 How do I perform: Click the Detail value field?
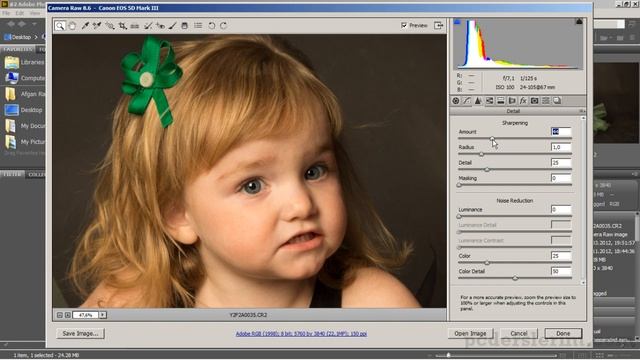561,162
